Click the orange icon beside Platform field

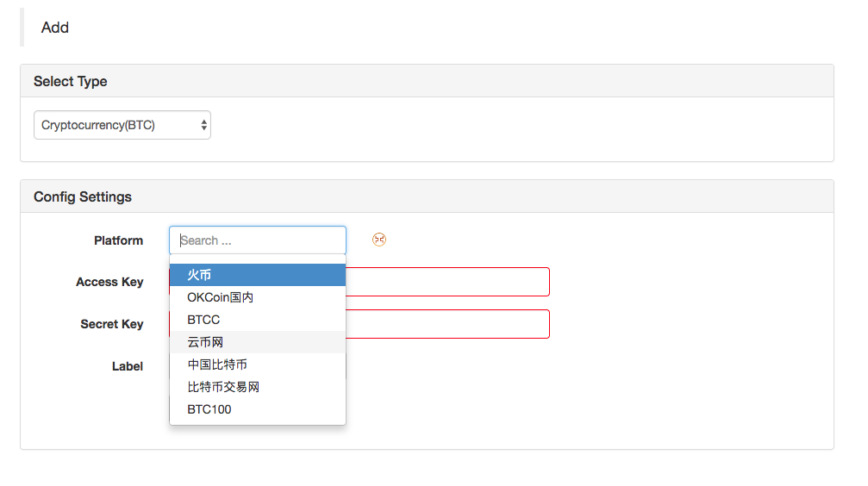pyautogui.click(x=378, y=240)
